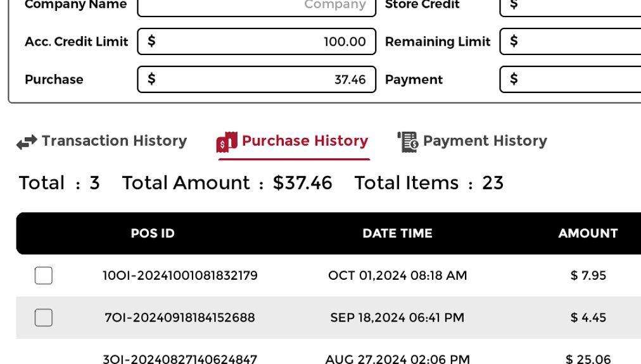This screenshot has height=364, width=641.
Task: Switch to the Transaction History tab label
Action: click(x=114, y=141)
